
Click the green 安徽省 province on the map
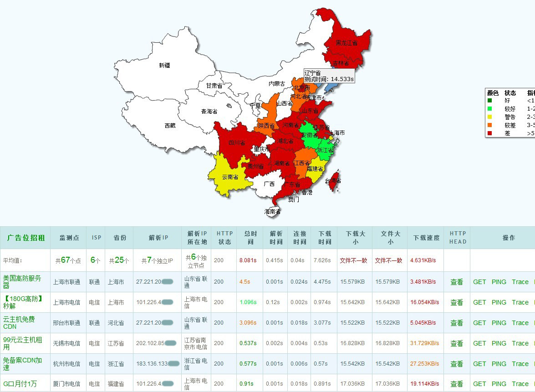tap(309, 135)
